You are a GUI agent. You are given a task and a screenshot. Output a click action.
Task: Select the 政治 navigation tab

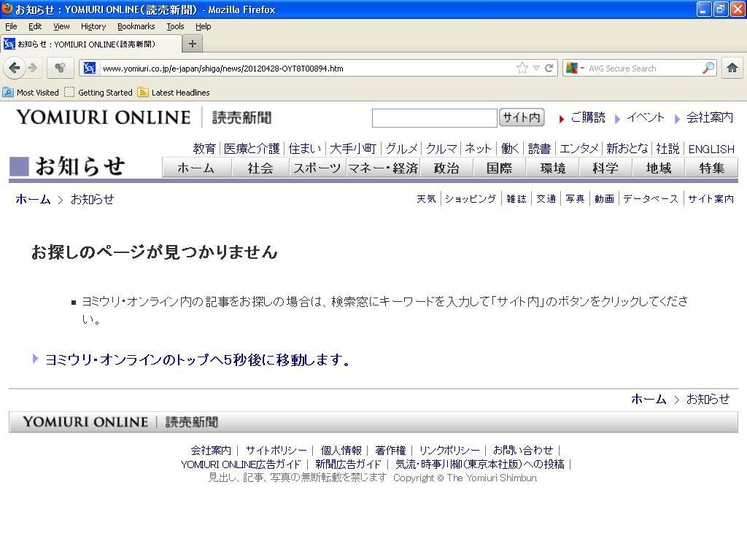click(x=446, y=168)
